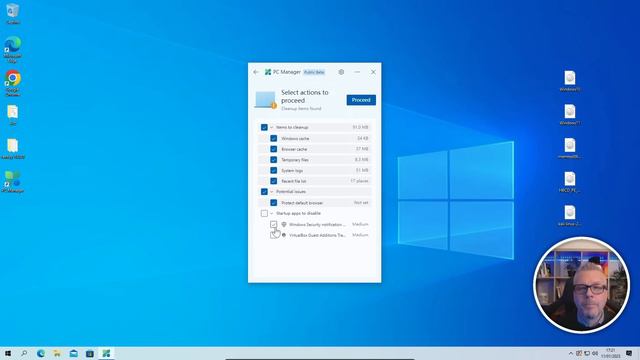Click the Windows Security shield icon
Viewport: 640px width, 360px height.
[284, 224]
